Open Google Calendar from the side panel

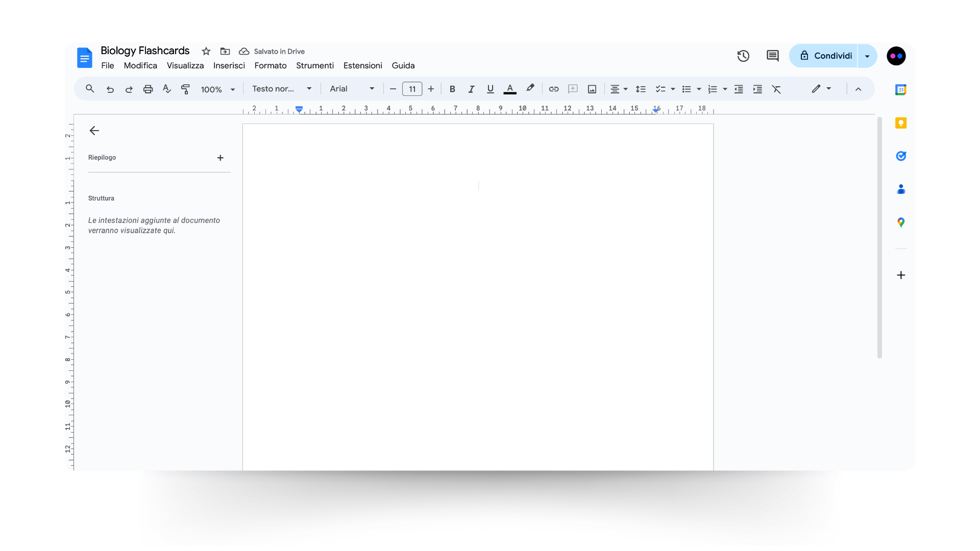point(901,89)
